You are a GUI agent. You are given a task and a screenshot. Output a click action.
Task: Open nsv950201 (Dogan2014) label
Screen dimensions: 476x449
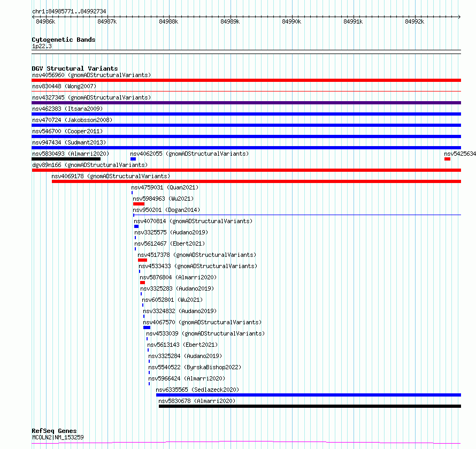pyautogui.click(x=166, y=210)
